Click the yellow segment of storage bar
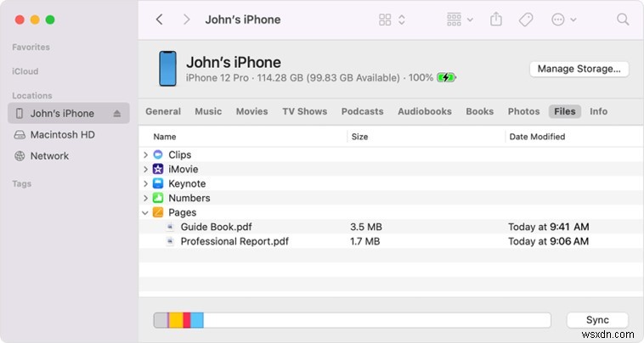Image resolution: width=644 pixels, height=343 pixels. [176, 320]
